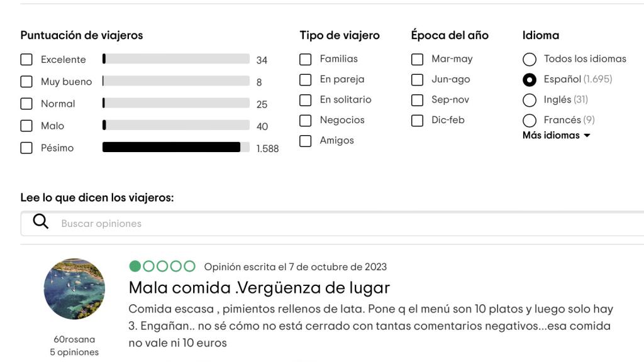Image resolution: width=644 pixels, height=362 pixels.
Task: Filter reviews by Pésimo rating
Action: click(26, 147)
